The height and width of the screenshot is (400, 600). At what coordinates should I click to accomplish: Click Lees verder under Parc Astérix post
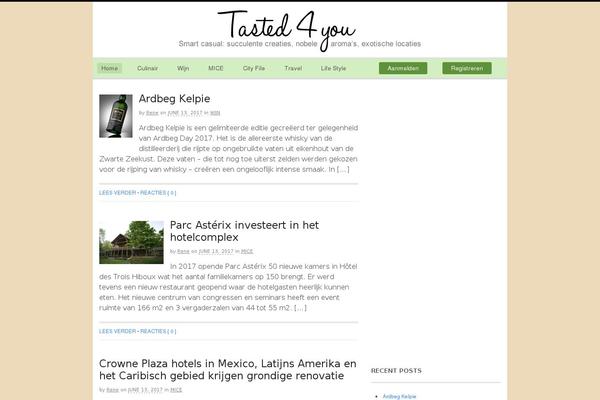[x=117, y=331]
